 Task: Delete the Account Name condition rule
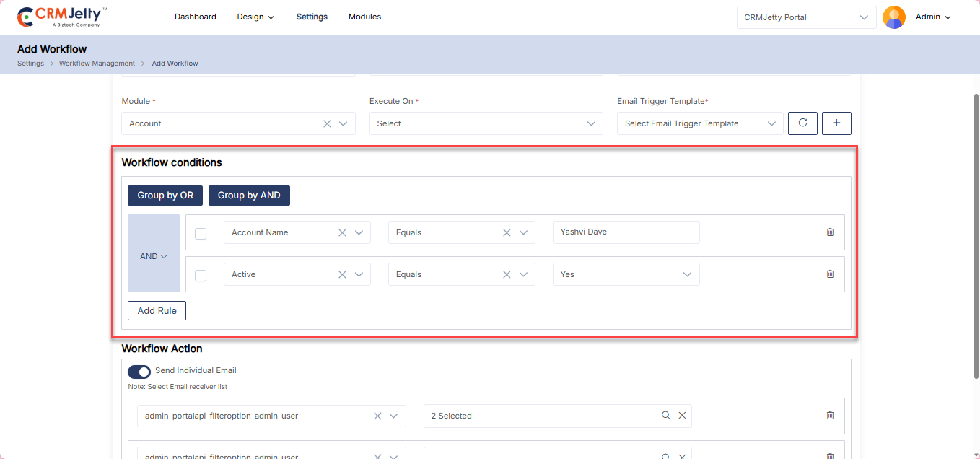pos(830,232)
